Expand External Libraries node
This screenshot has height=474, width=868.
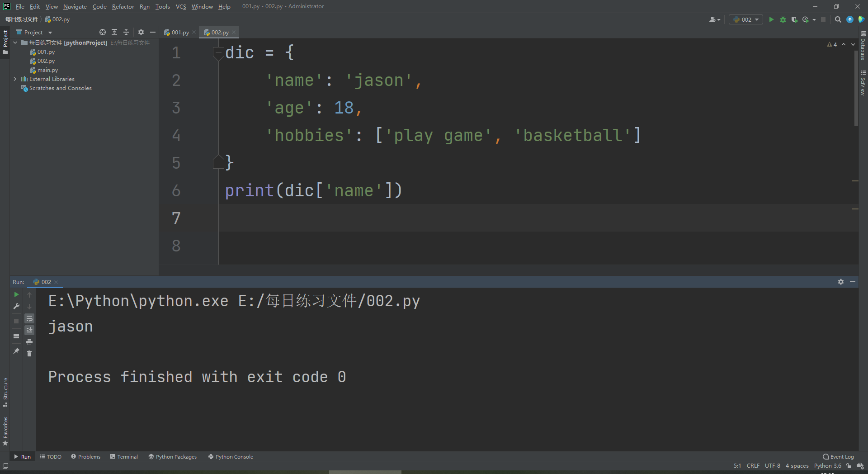[15, 79]
